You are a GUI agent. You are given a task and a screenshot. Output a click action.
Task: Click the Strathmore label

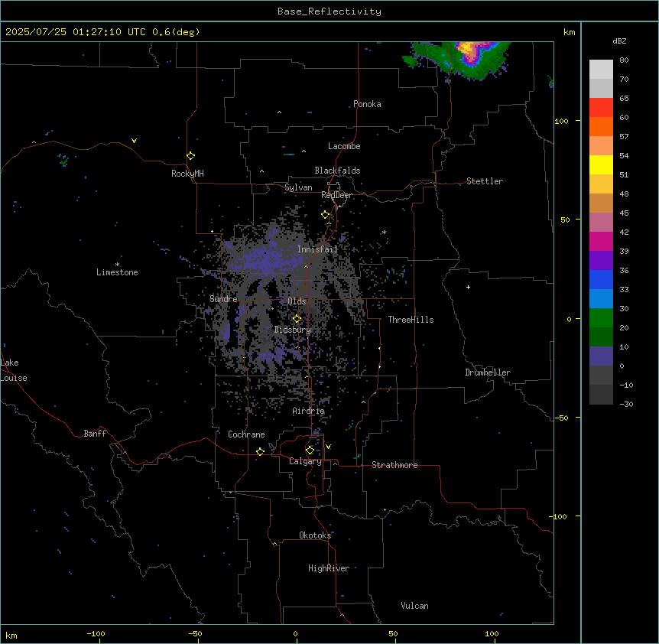pos(394,465)
